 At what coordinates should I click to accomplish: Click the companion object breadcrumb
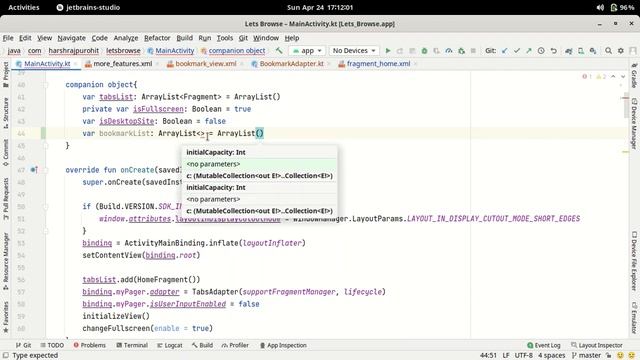click(x=233, y=51)
